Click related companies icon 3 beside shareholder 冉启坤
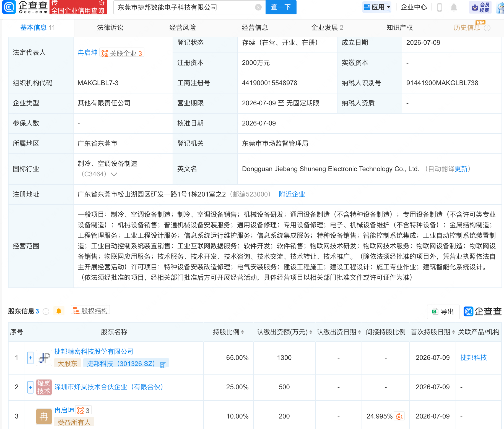Image resolution: width=504 pixels, height=429 pixels. click(x=83, y=410)
